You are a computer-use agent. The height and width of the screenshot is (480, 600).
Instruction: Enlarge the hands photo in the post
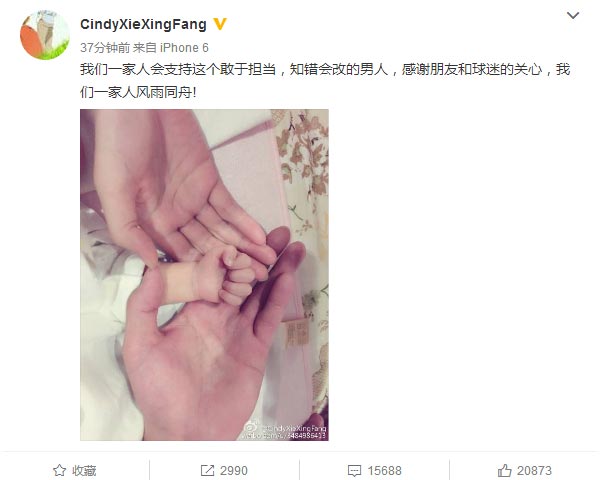(x=204, y=275)
